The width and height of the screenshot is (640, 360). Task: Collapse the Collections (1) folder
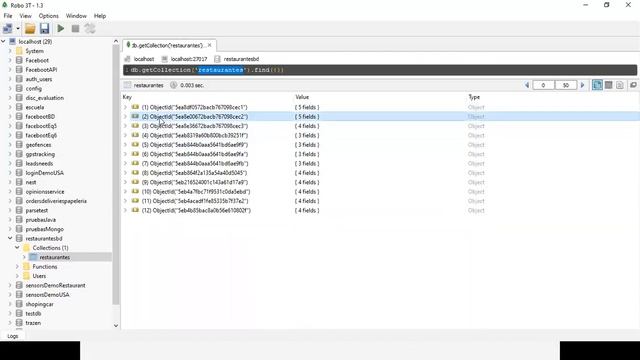pyautogui.click(x=17, y=248)
